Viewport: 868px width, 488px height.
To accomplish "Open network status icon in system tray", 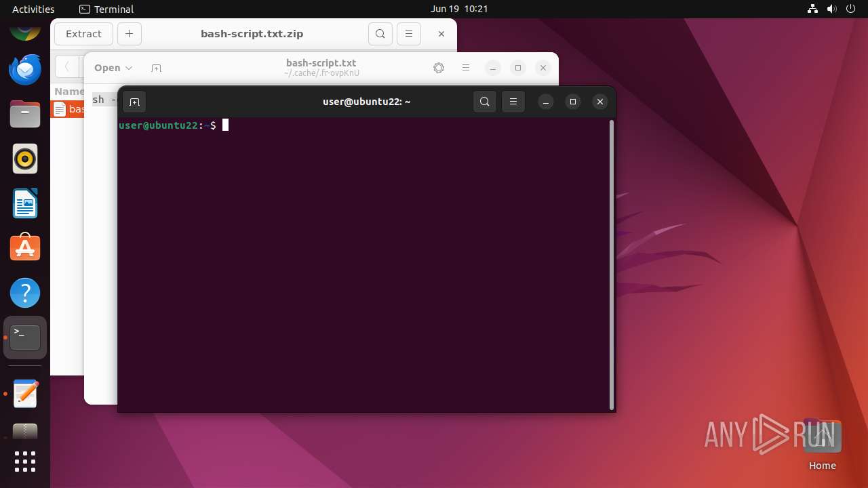I will tap(813, 9).
